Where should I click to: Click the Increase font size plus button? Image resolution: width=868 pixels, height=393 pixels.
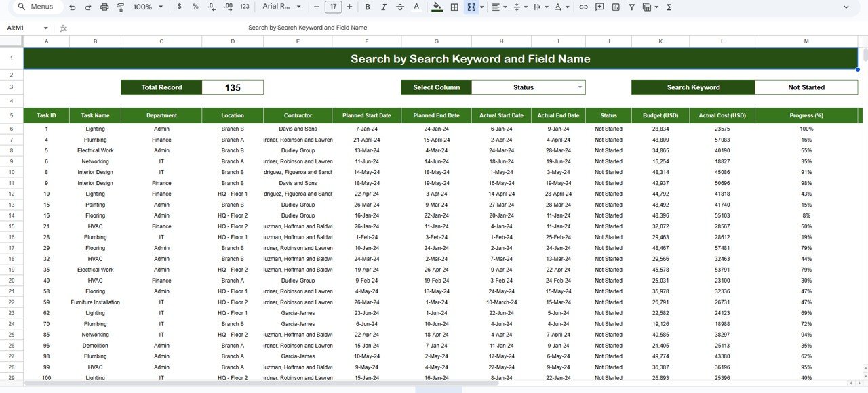349,7
